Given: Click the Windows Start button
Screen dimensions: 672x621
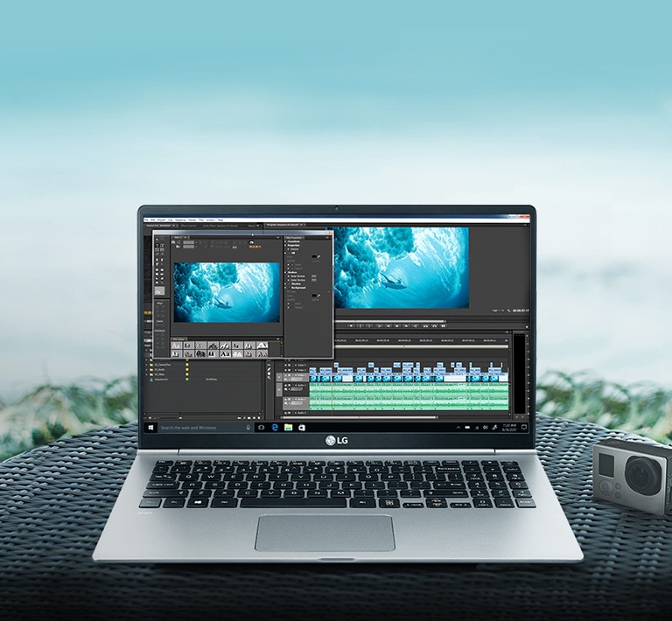Looking at the screenshot, I should [x=150, y=428].
